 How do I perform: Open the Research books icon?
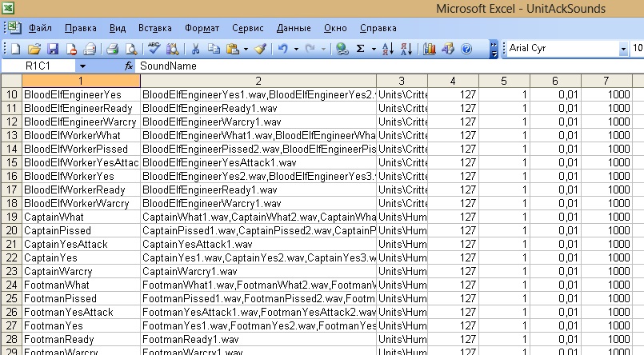click(173, 49)
